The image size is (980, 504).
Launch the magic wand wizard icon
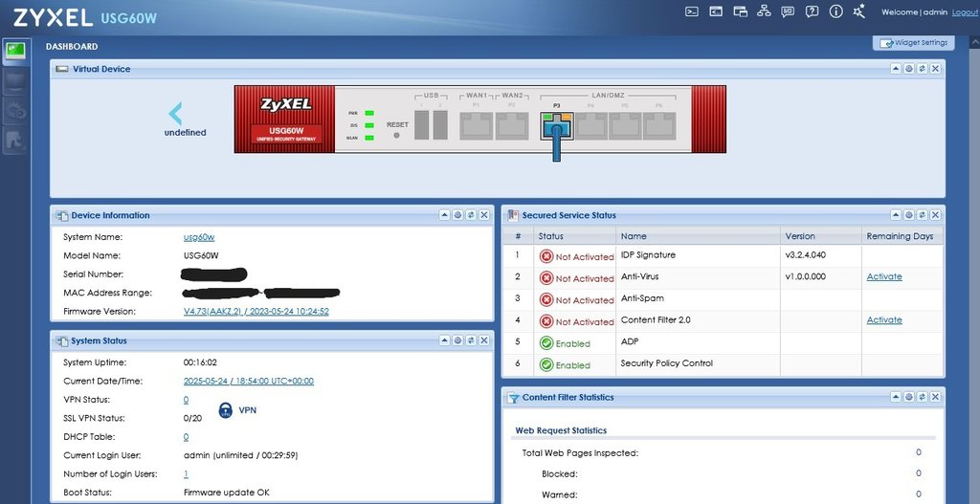pos(859,11)
